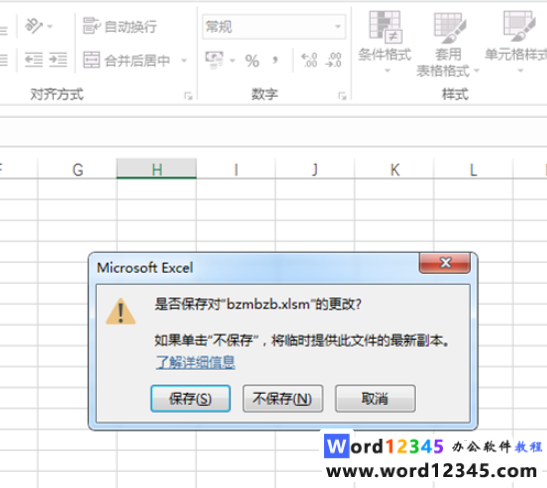Select column H header
This screenshot has height=488, width=547.
click(157, 170)
